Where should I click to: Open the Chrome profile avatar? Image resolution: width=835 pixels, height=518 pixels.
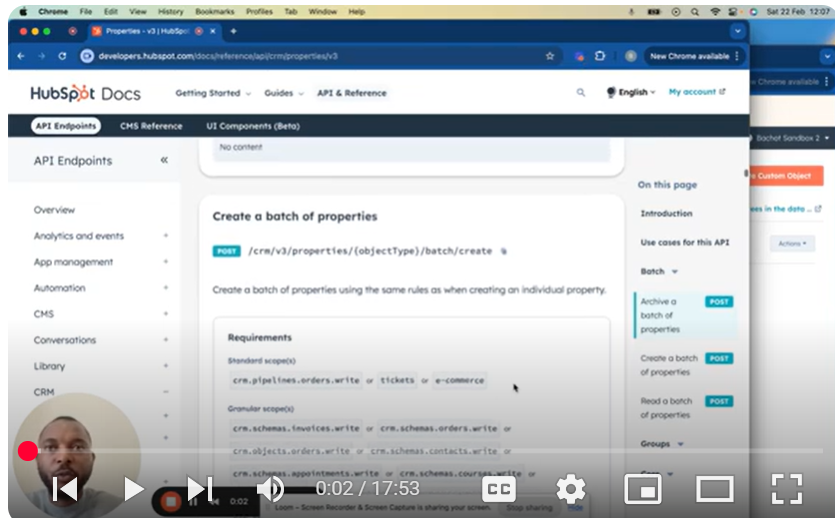click(631, 56)
